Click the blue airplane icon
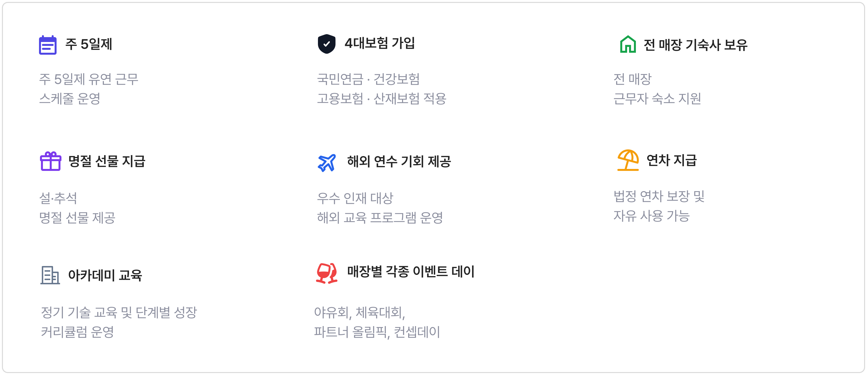The image size is (868, 374). pyautogui.click(x=326, y=163)
